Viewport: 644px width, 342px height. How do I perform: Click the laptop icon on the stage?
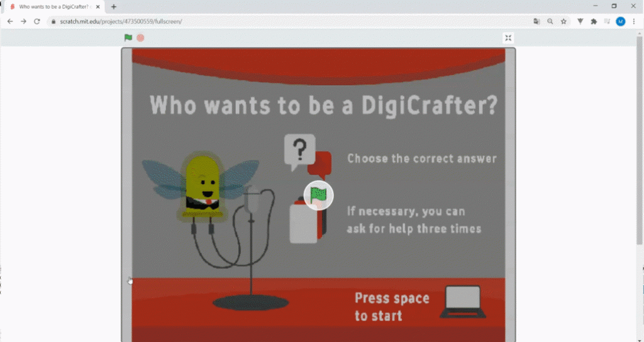pyautogui.click(x=463, y=302)
